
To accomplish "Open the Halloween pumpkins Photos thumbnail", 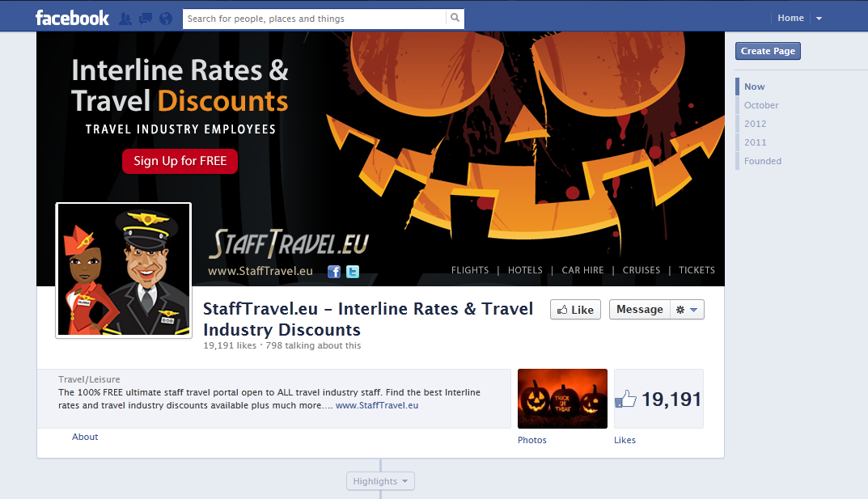I will click(562, 399).
